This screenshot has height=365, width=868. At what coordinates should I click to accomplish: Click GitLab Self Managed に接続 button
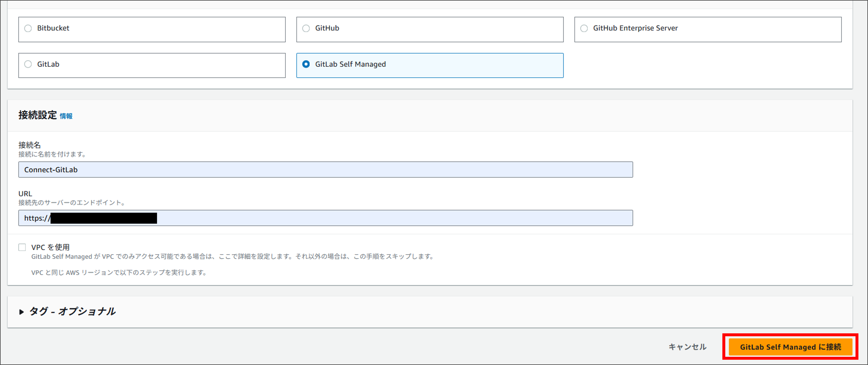[x=791, y=347]
